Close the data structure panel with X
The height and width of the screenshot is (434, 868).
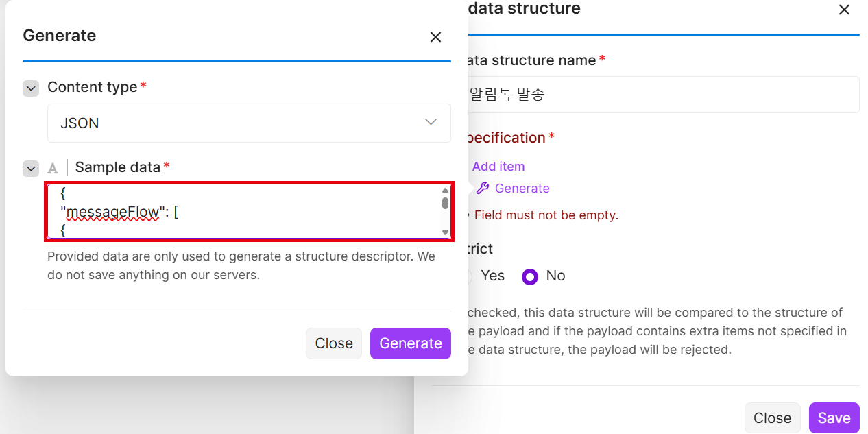[844, 10]
